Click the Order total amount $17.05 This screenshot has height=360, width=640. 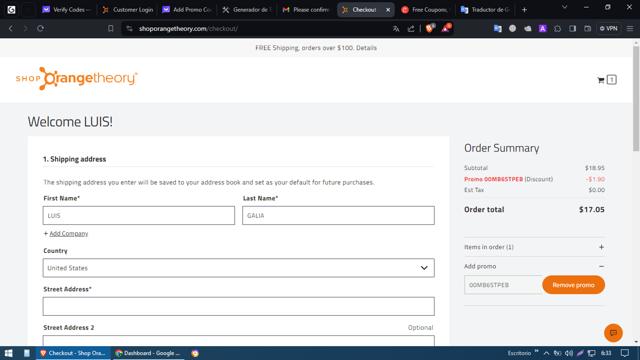[x=592, y=209]
